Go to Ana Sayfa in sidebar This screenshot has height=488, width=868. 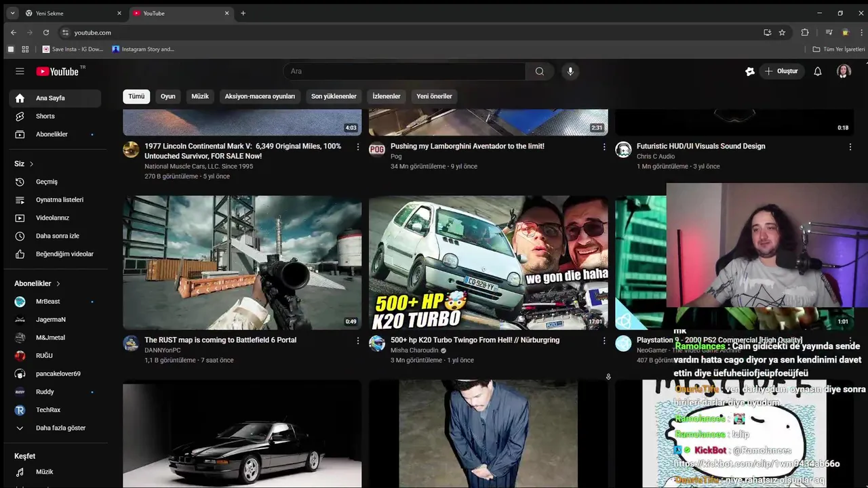[55, 98]
